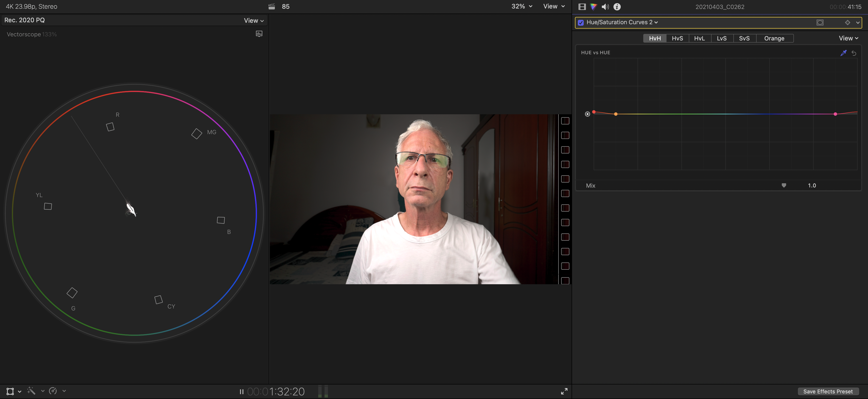Viewport: 868px width, 399px height.
Task: Pause playback in the viewer
Action: [241, 391]
